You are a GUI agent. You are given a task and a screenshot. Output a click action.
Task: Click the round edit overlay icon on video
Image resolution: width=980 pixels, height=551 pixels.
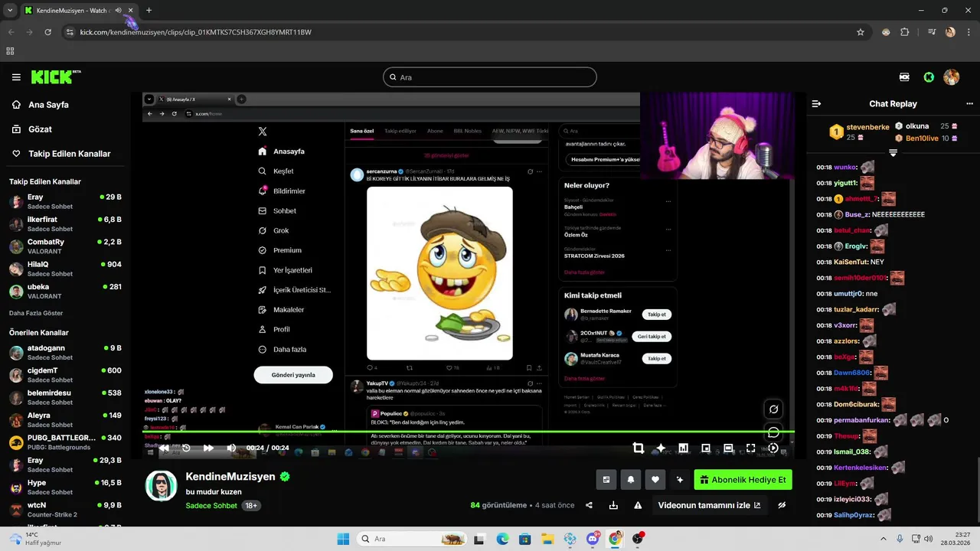[x=774, y=409]
